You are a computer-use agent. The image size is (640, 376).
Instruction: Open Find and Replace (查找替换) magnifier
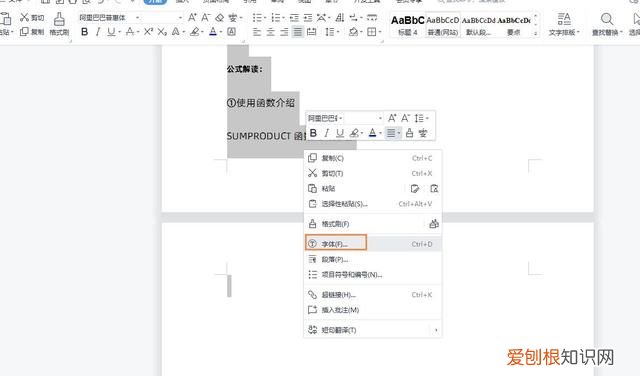(607, 24)
